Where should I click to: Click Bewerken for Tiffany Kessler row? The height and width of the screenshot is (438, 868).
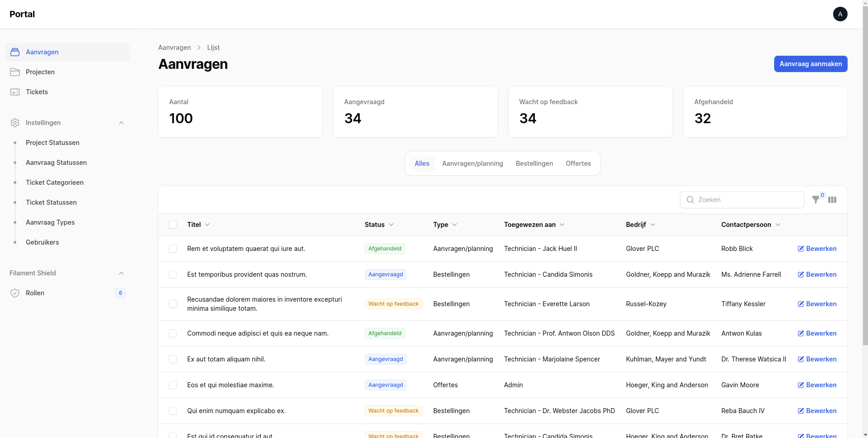(x=817, y=304)
